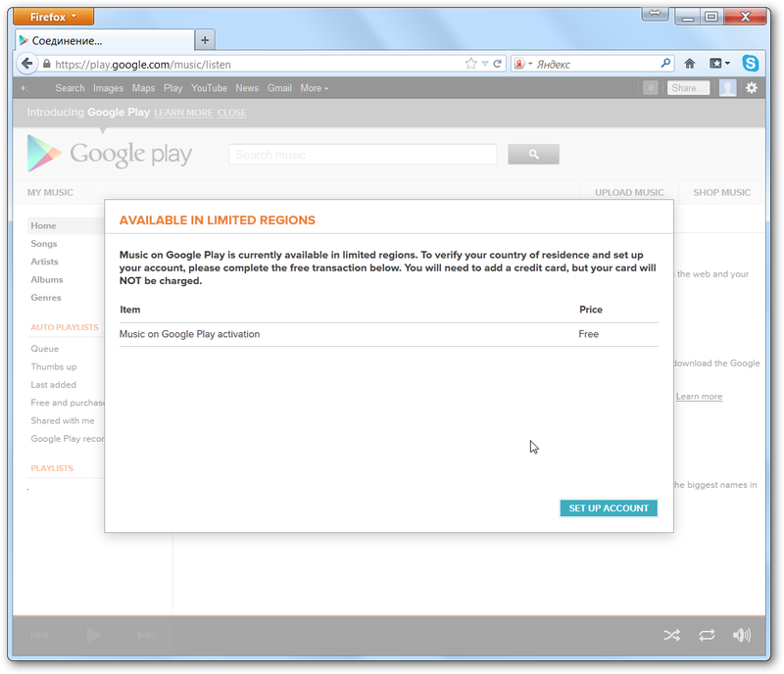Open the Shared with me playlist
The width and height of the screenshot is (784, 674).
pos(63,420)
